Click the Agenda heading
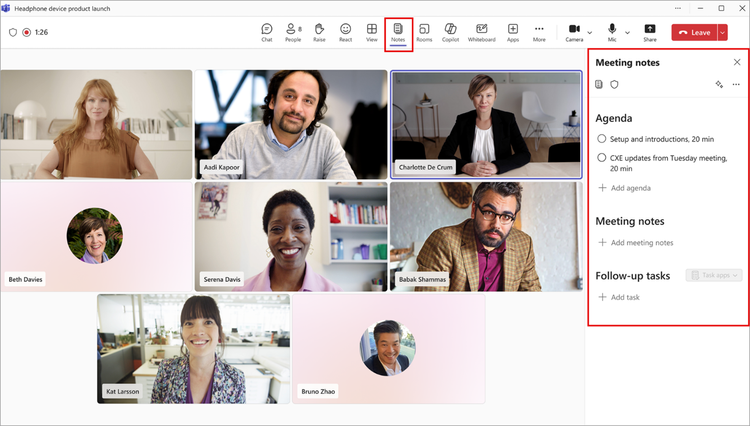Image resolution: width=750 pixels, height=426 pixels. coord(614,118)
